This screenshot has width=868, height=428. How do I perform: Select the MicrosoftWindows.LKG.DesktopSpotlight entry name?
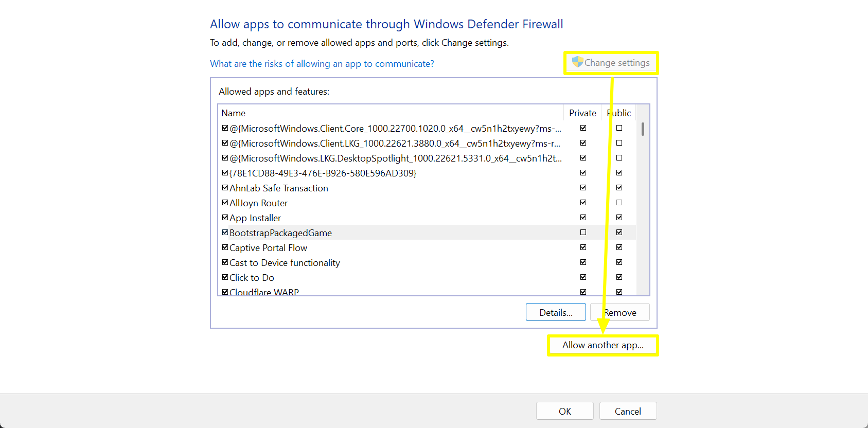(396, 158)
